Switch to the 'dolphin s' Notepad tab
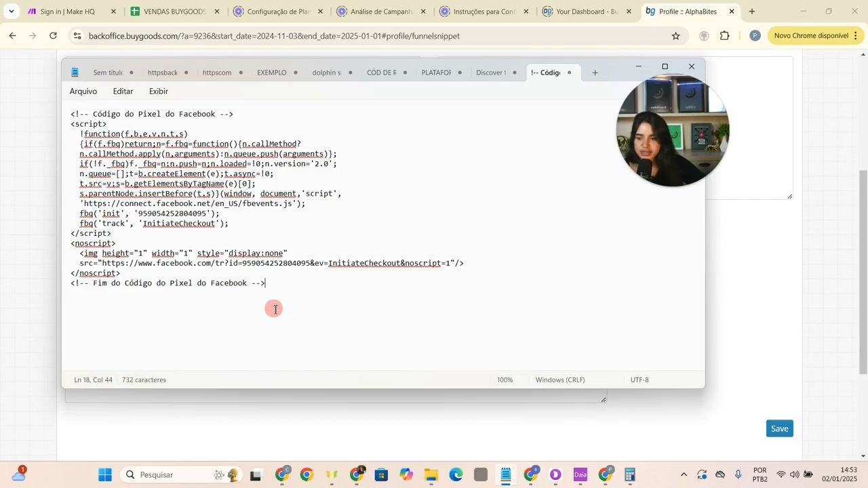 326,73
